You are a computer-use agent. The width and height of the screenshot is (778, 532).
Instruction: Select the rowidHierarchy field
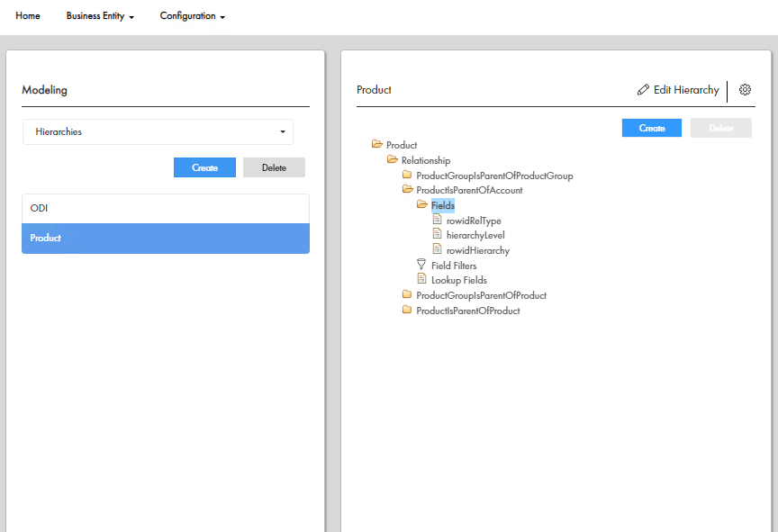tap(478, 250)
